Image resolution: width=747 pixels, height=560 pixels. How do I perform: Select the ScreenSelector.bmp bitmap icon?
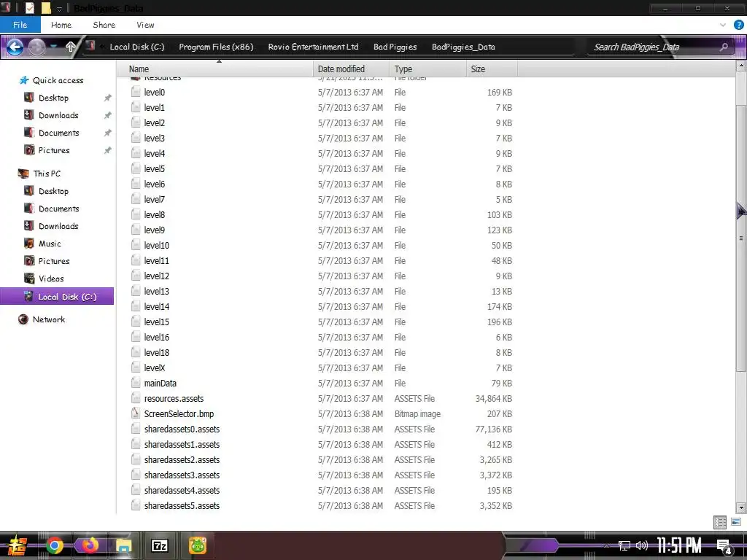(136, 414)
